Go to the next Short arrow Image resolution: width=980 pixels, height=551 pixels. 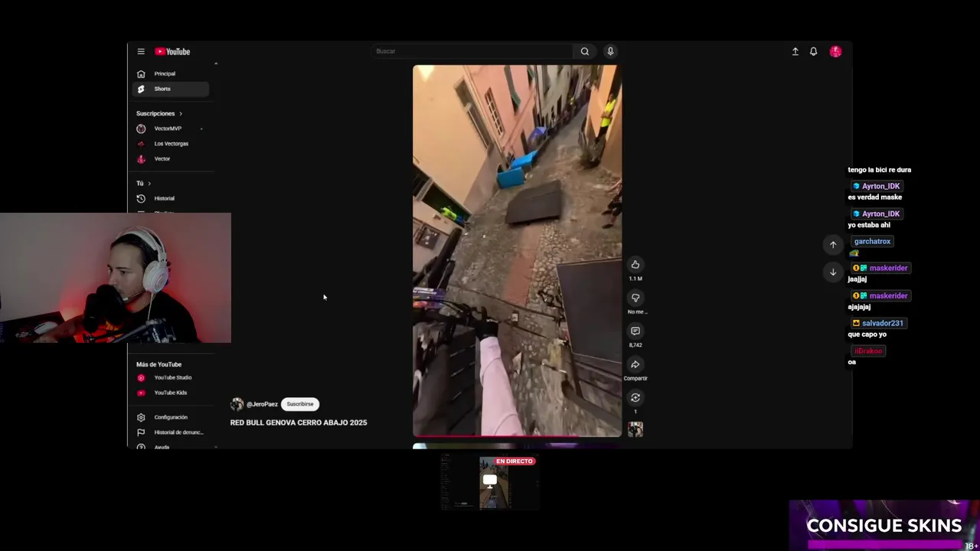(833, 272)
